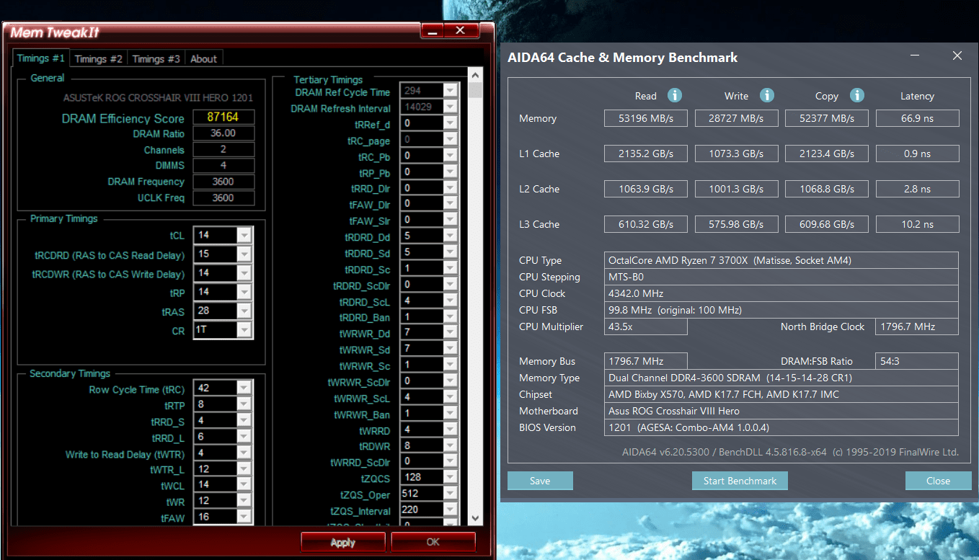979x560 pixels.
Task: Click the tertiary timings scroll up arrow
Action: click(475, 74)
